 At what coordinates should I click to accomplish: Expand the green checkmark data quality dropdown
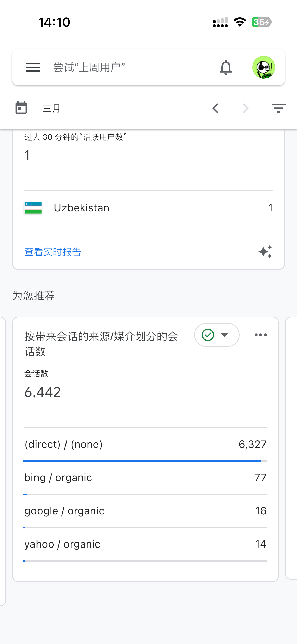(217, 335)
